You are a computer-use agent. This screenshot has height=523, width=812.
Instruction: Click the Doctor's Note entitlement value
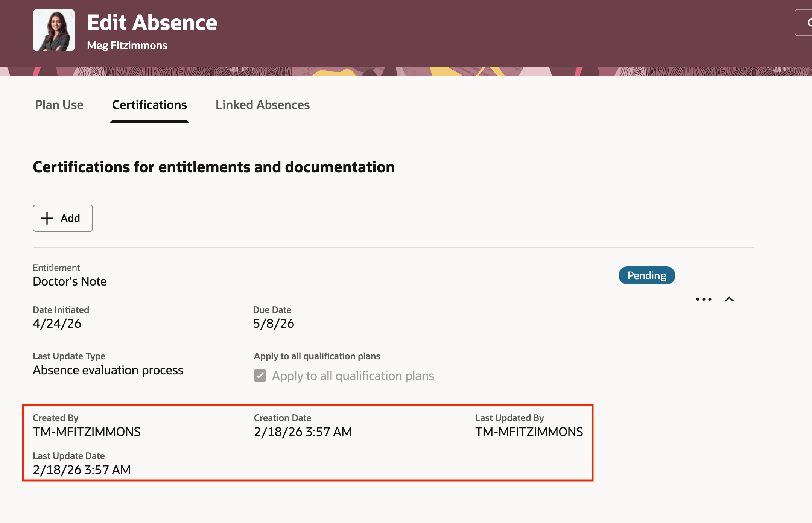pyautogui.click(x=70, y=281)
